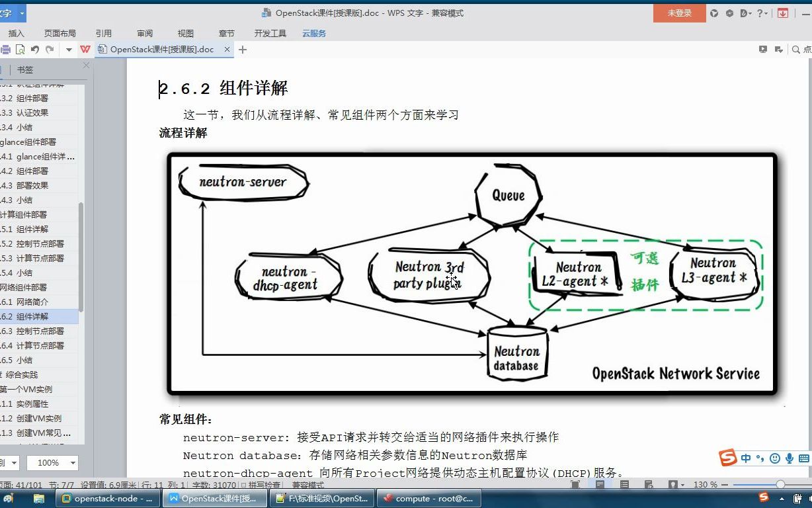
Task: Open compute - root@c... taskbar window
Action: pos(428,499)
